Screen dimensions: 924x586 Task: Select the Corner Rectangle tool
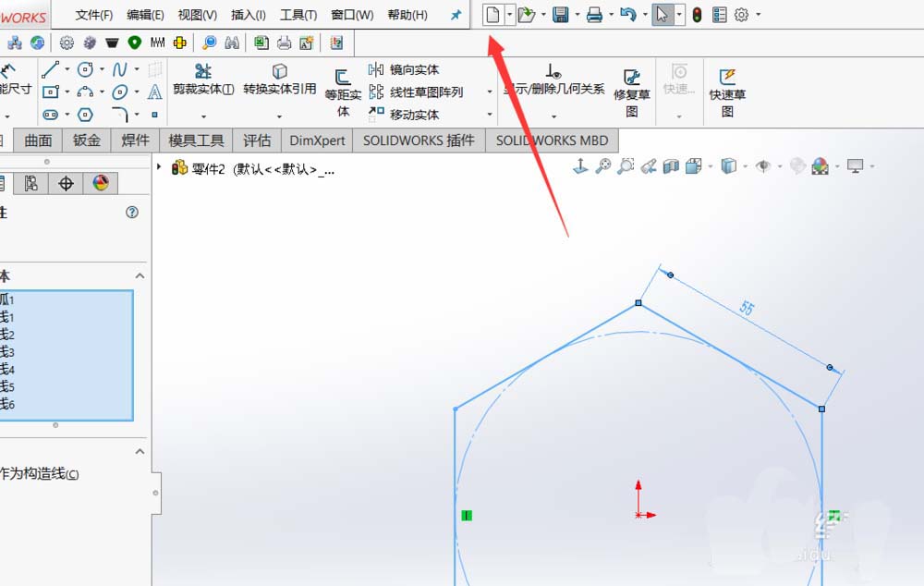tap(51, 92)
